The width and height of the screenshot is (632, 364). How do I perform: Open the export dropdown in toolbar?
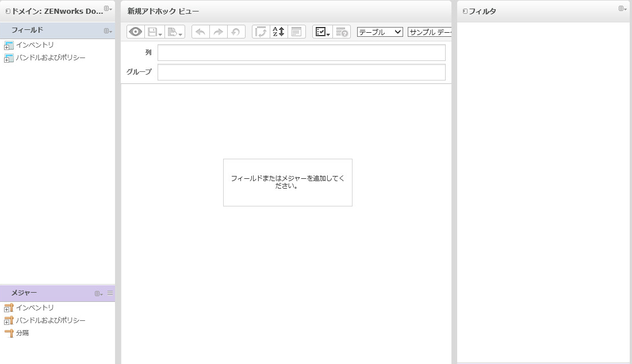175,32
